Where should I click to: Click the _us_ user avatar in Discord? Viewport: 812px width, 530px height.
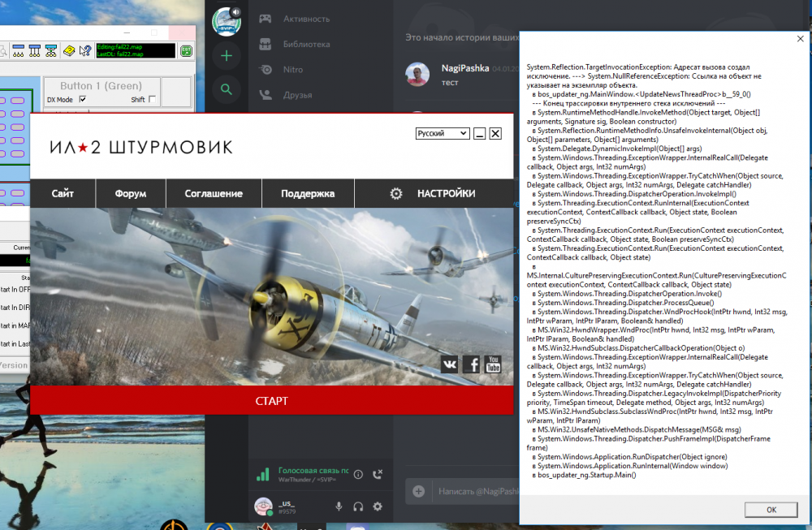(x=264, y=506)
